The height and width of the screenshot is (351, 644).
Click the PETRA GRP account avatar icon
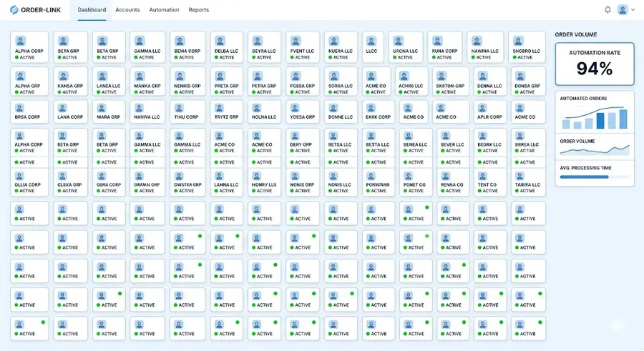[258, 76]
